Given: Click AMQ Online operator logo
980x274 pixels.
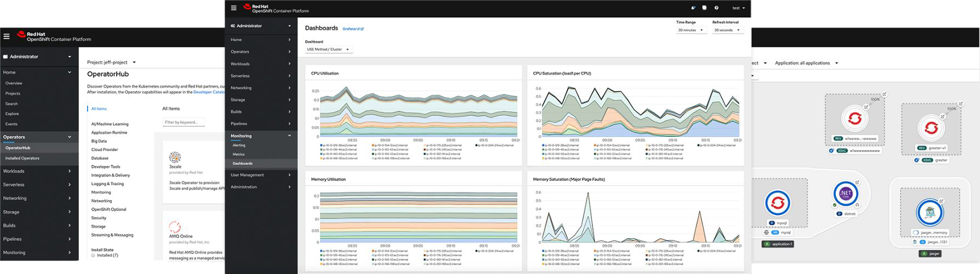Looking at the screenshot, I should (175, 227).
